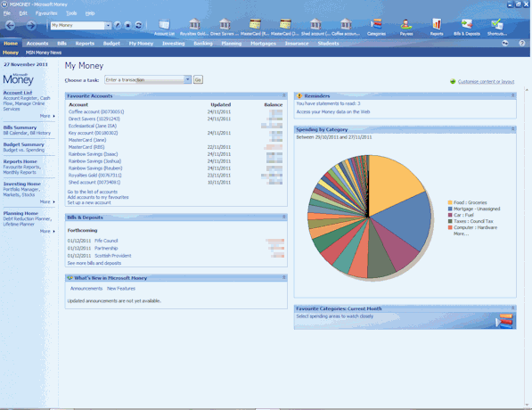This screenshot has width=532, height=410.
Task: Click the edit pencil toolbar icon
Action: pos(118,26)
